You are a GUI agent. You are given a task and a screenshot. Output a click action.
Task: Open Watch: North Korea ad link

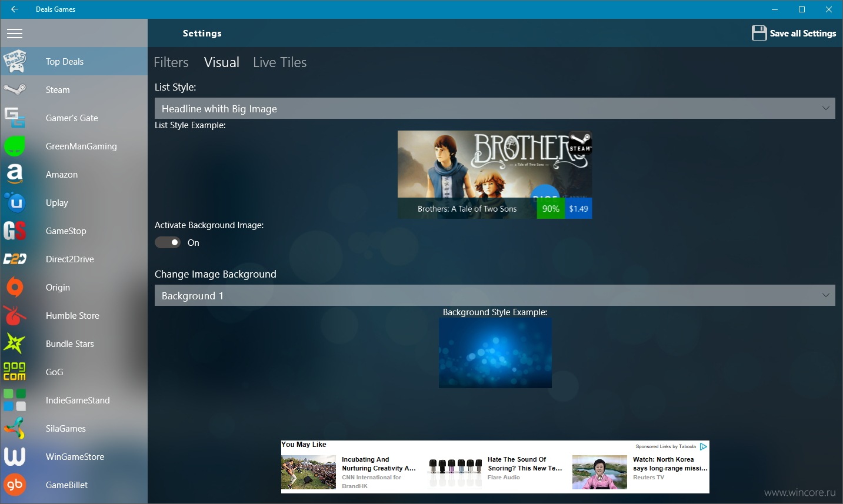pyautogui.click(x=670, y=464)
